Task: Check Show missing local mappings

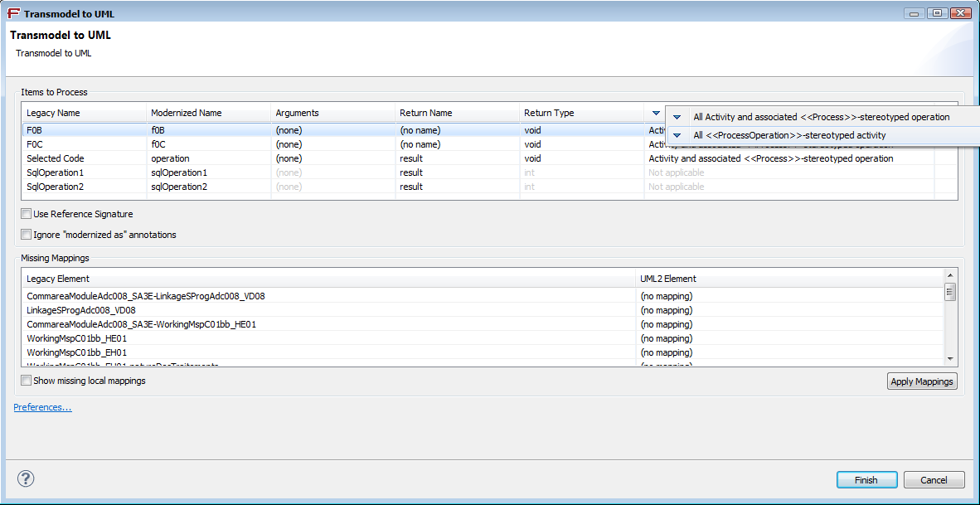Action: (27, 380)
